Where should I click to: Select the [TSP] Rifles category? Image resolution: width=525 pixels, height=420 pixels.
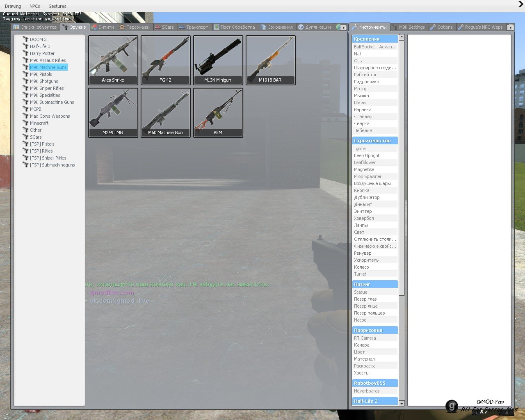pyautogui.click(x=41, y=151)
